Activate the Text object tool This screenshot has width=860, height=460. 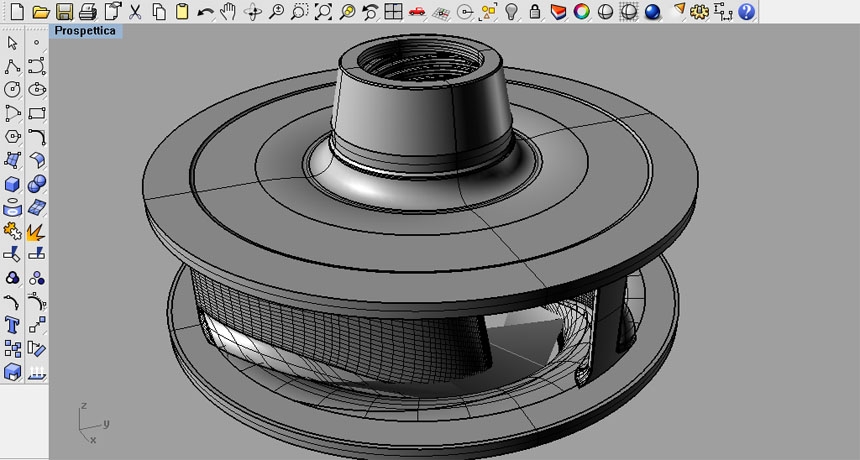[x=12, y=325]
